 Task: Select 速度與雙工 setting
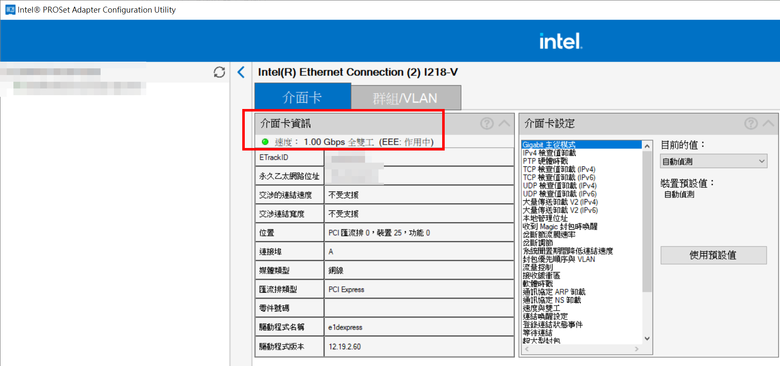coord(541,308)
